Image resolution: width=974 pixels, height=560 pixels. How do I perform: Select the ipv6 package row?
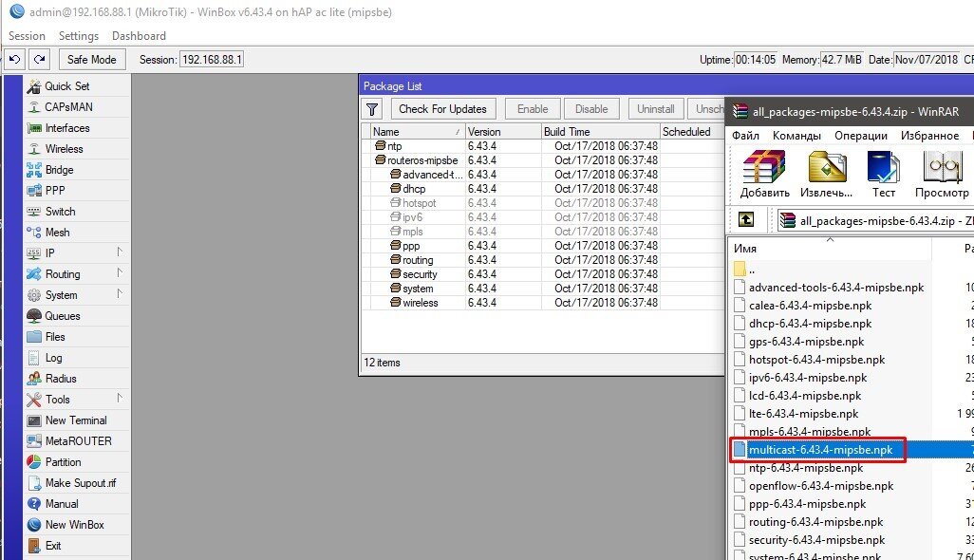click(x=543, y=217)
